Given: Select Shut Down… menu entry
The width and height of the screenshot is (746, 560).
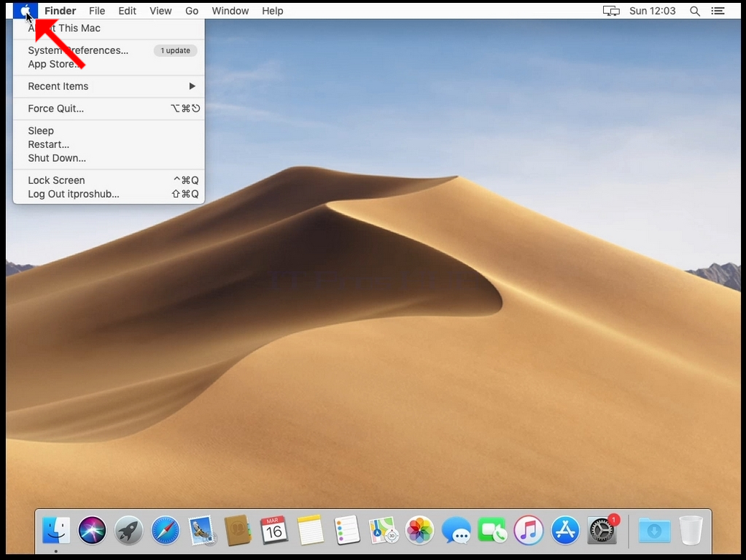Looking at the screenshot, I should [109, 158].
